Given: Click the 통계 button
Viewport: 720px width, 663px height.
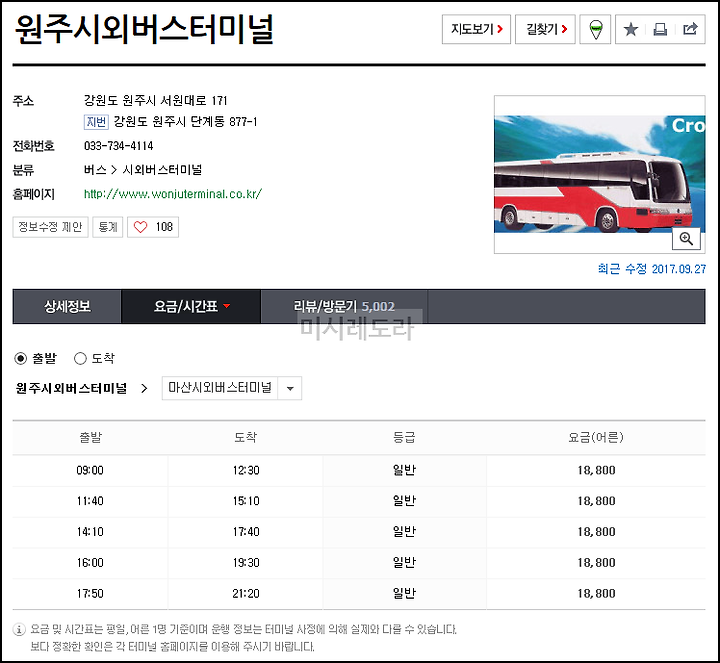Looking at the screenshot, I should pos(108,227).
